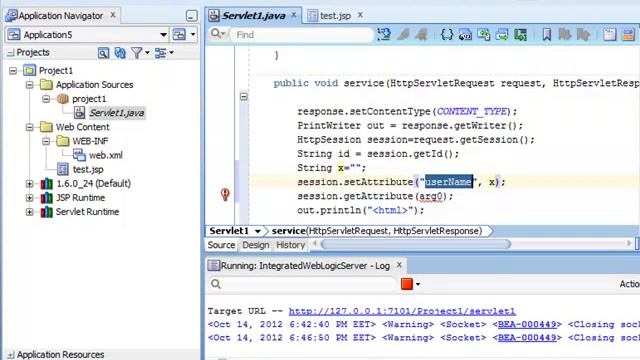
Task: Close the Application Navigator tab
Action: click(113, 15)
